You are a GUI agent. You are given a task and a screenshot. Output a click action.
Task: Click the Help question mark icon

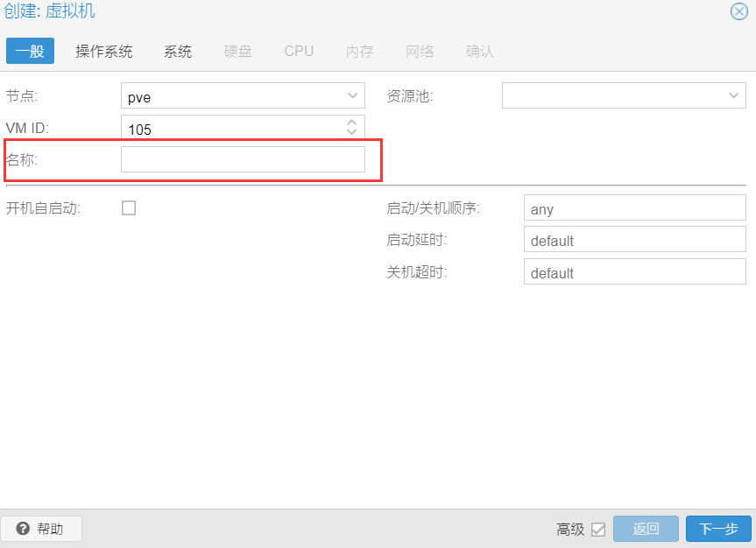pyautogui.click(x=21, y=529)
